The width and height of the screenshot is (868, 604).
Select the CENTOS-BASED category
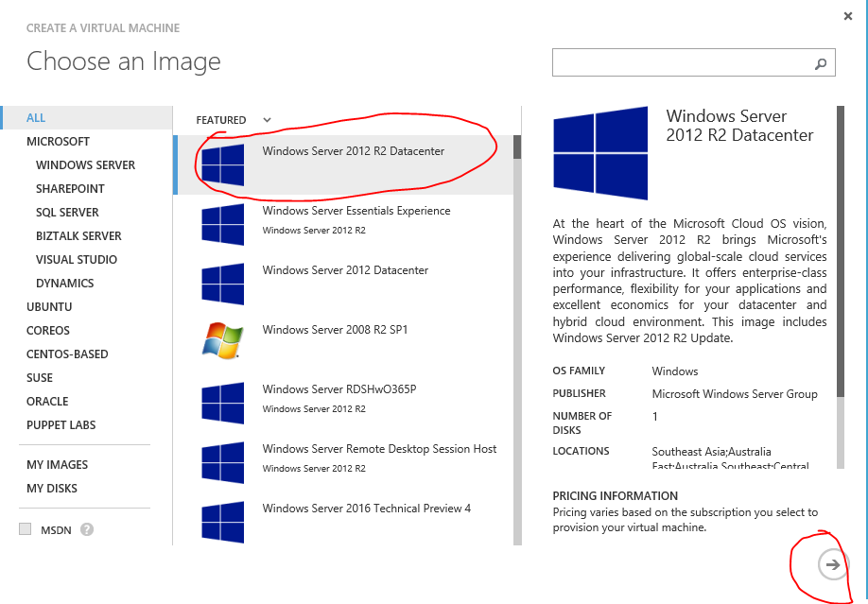[x=67, y=354]
